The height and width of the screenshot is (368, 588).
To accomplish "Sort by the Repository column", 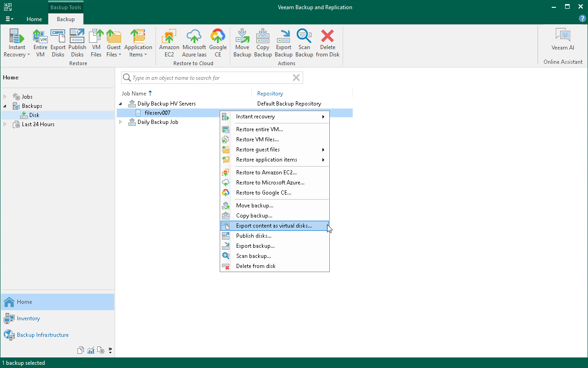I will [x=270, y=93].
